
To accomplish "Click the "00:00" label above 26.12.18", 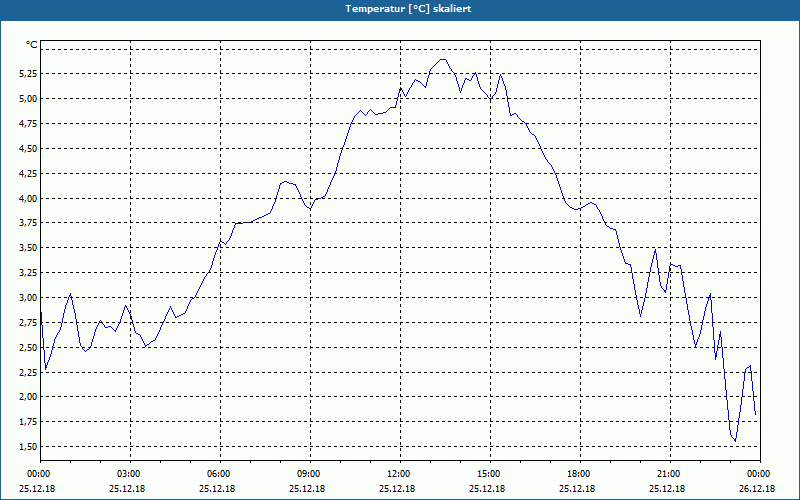I will point(760,474).
